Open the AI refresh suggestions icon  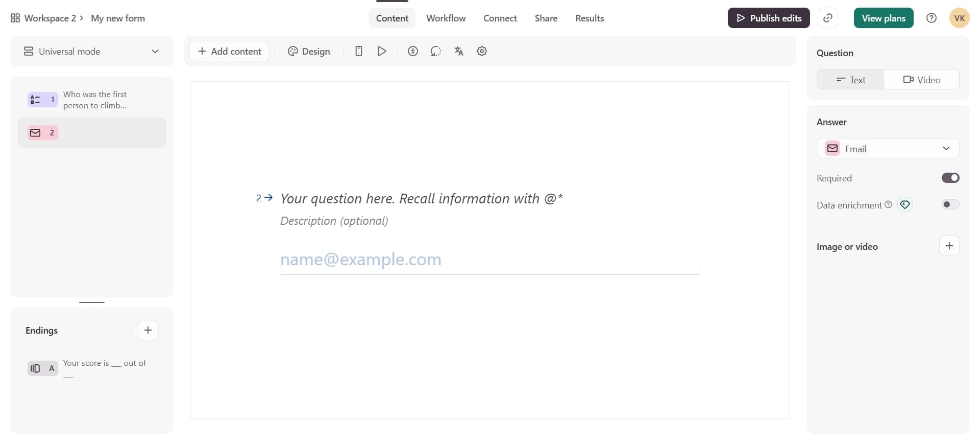point(435,51)
